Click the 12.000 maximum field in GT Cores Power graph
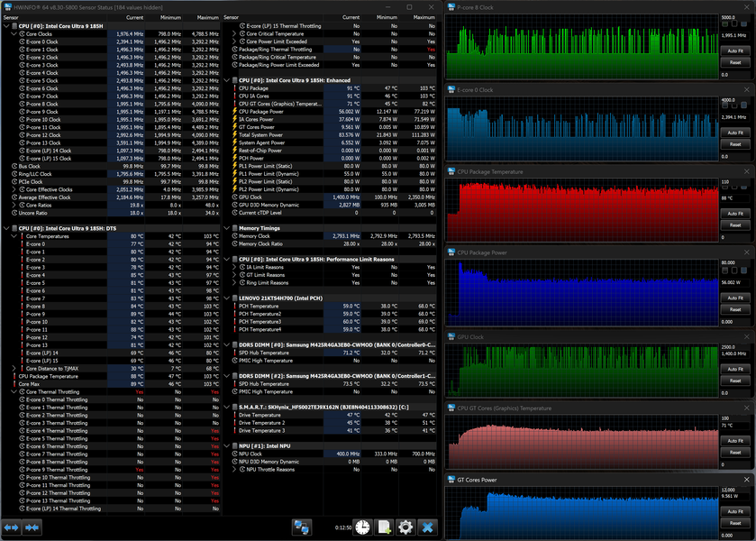756x541 pixels. 734,490
